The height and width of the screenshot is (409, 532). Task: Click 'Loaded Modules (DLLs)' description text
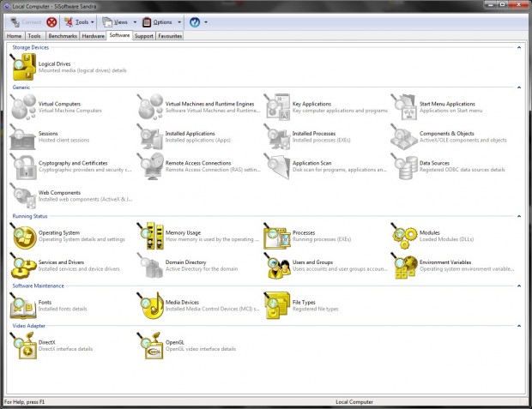[446, 239]
